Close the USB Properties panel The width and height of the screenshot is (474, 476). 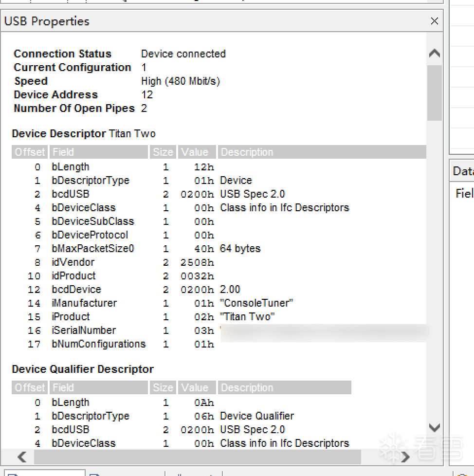pyautogui.click(x=434, y=21)
